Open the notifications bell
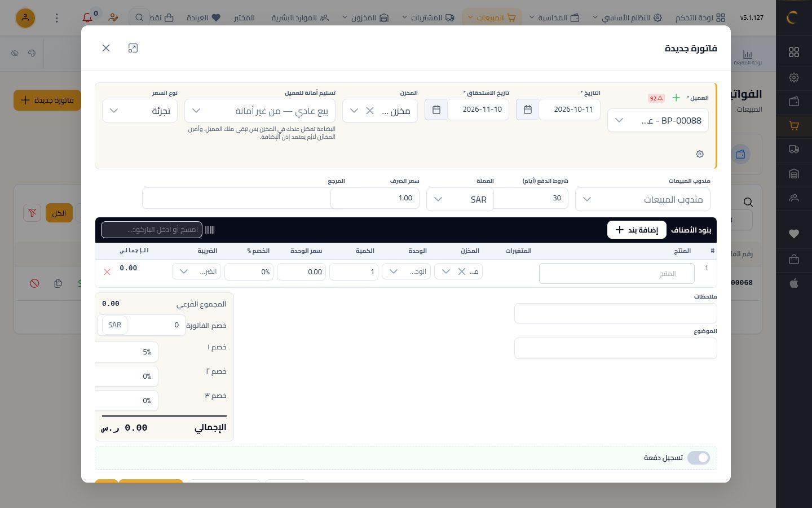 [87, 17]
